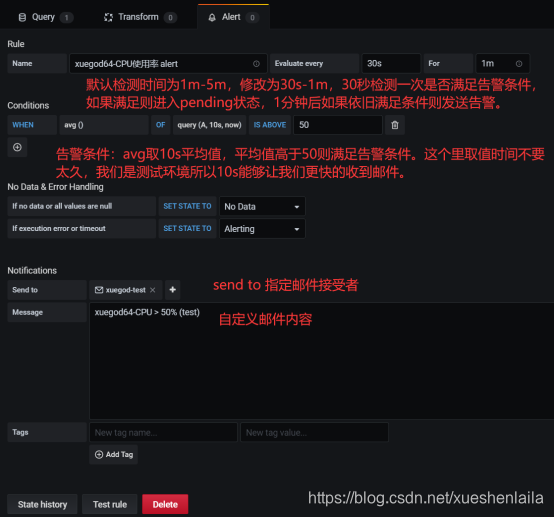Open State history
This screenshot has width=554, height=517.
tap(42, 504)
